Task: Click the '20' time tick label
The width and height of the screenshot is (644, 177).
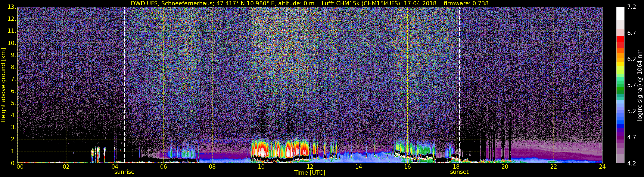Action: (x=505, y=167)
